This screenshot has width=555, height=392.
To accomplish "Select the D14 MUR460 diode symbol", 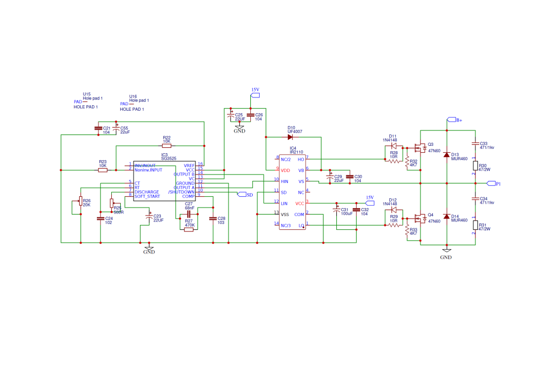I will [x=447, y=217].
